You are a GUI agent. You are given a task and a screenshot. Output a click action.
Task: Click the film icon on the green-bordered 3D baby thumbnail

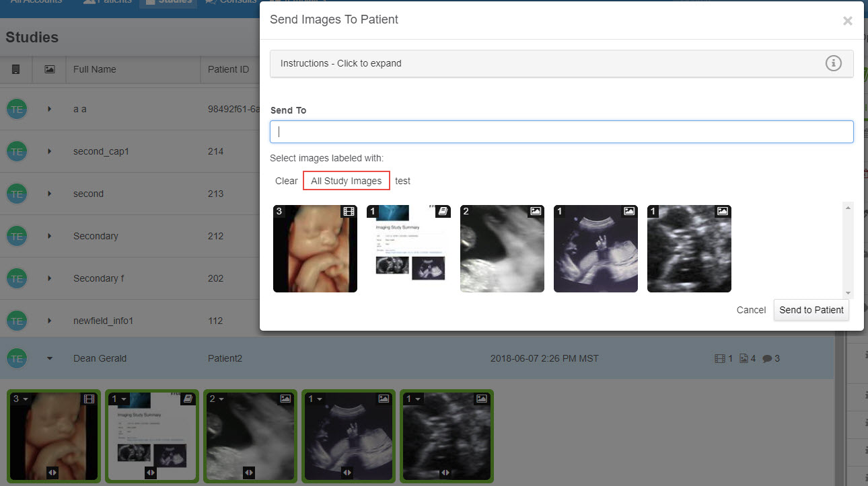(x=89, y=399)
